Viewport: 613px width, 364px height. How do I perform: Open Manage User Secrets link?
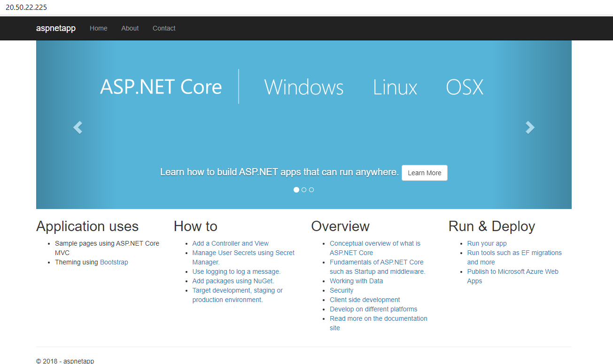(243, 257)
